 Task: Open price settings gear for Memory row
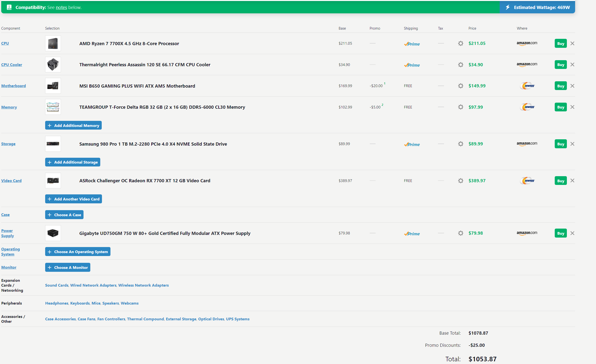click(x=461, y=107)
